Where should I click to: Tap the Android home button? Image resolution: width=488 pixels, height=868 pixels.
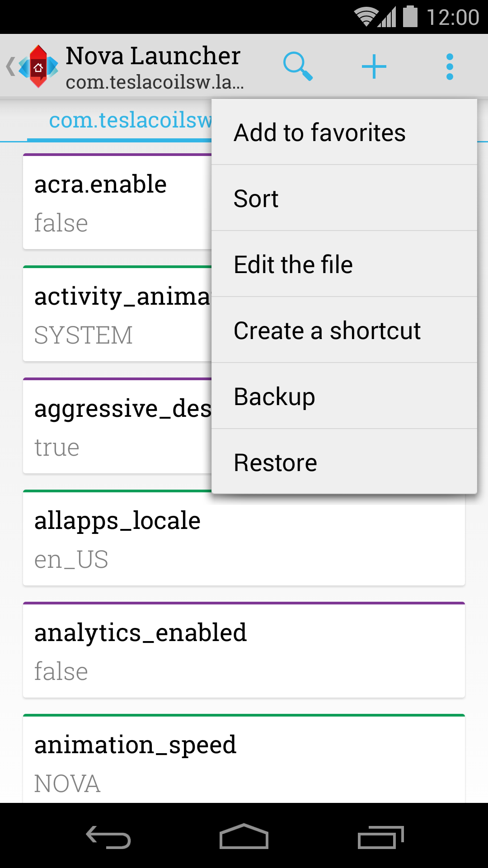point(244,836)
